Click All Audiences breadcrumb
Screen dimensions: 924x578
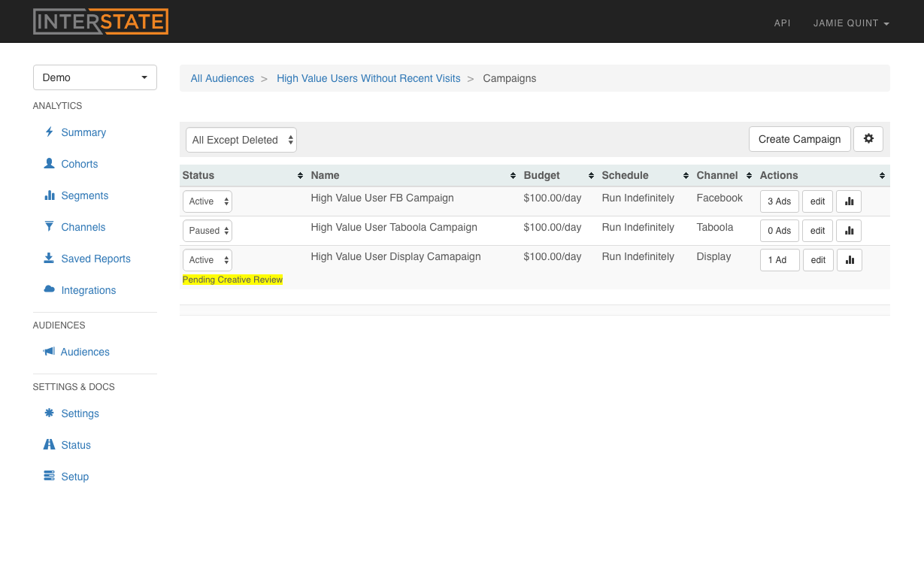pyautogui.click(x=223, y=78)
